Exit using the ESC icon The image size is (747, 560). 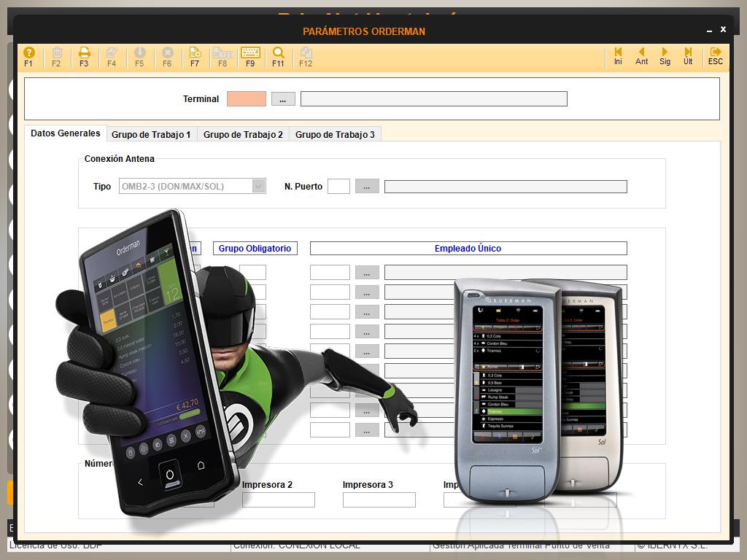click(x=716, y=56)
